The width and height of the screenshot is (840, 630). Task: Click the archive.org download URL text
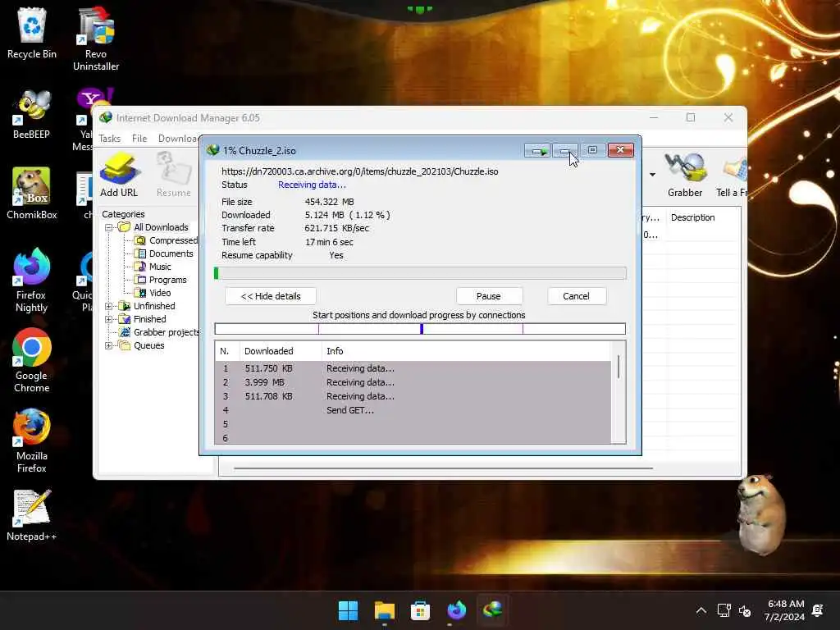pyautogui.click(x=360, y=171)
